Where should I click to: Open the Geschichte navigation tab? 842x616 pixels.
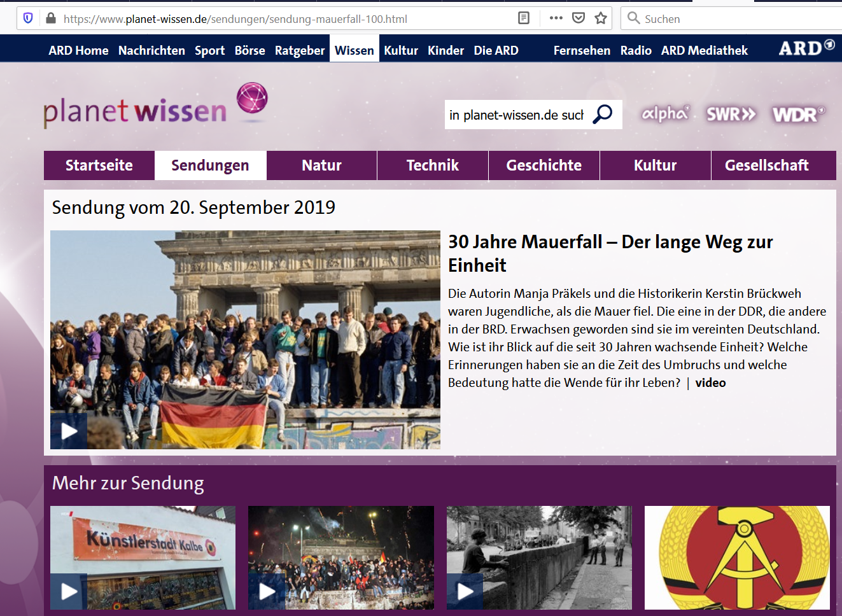pyautogui.click(x=544, y=165)
